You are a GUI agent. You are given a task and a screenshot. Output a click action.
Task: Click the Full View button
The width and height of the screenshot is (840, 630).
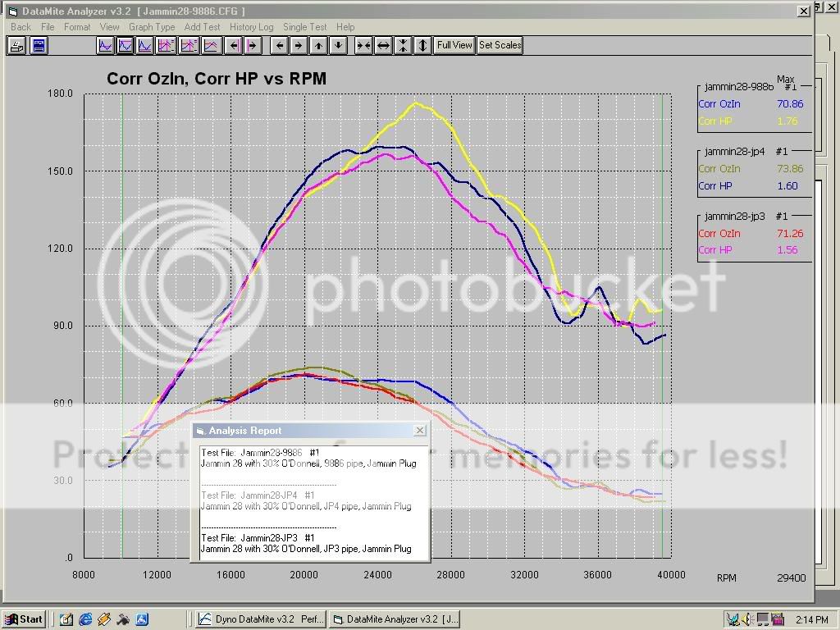point(454,45)
